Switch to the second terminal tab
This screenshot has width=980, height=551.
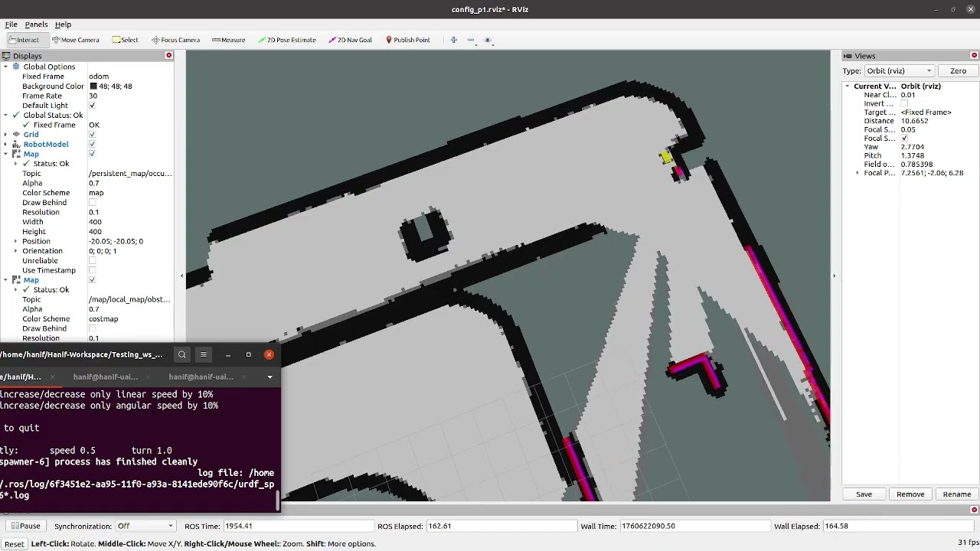coord(107,377)
